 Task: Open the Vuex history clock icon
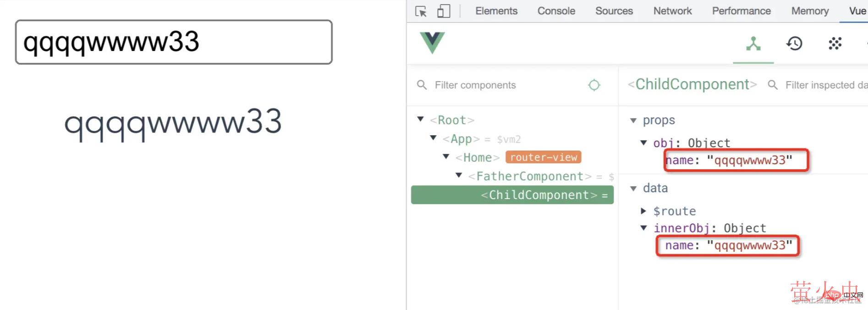[x=794, y=44]
